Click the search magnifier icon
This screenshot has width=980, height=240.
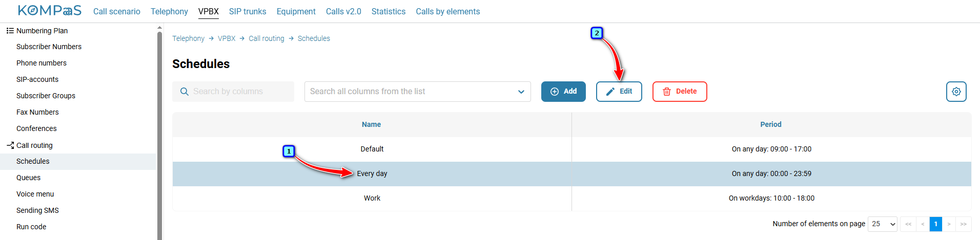click(x=185, y=92)
